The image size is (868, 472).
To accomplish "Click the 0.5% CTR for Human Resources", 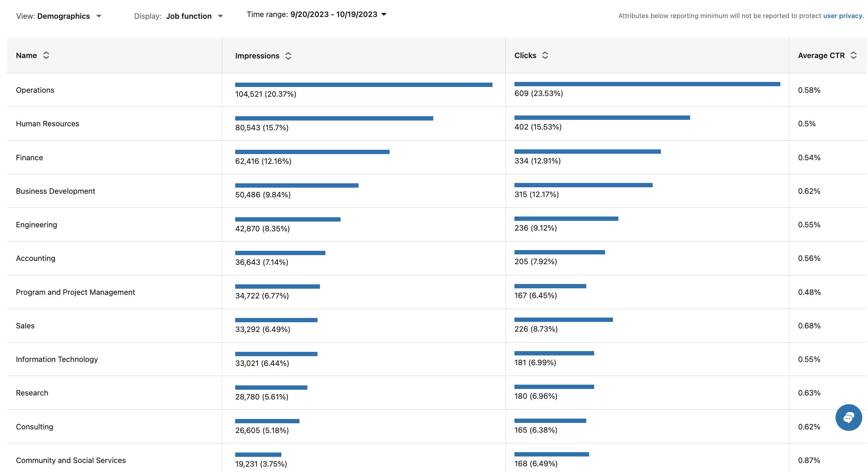I will (x=807, y=124).
